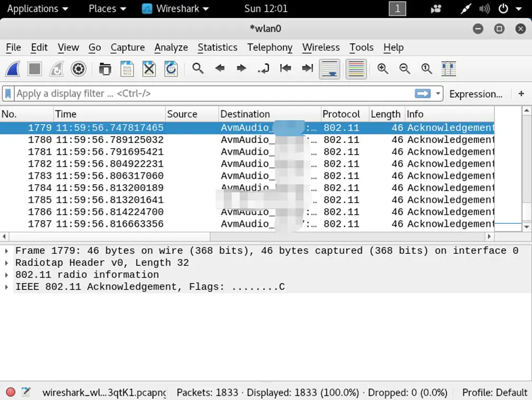
Task: Expand the IEEE 802.11 Acknowledgement entry
Action: tap(6, 287)
